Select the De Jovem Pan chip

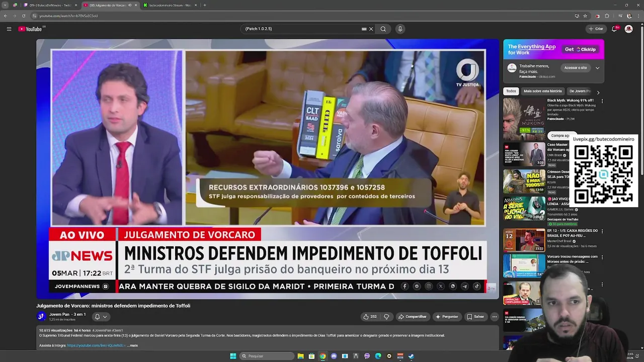coord(580,92)
